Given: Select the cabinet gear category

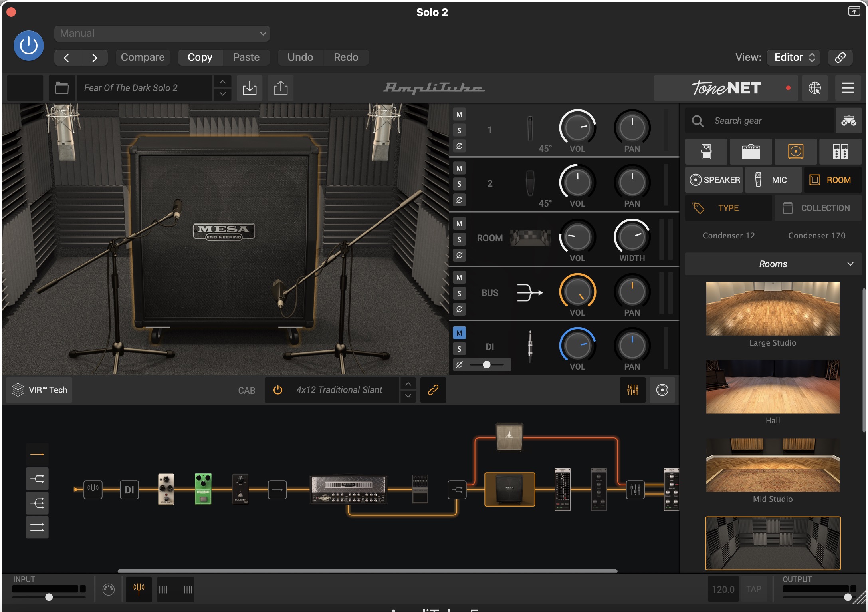Looking at the screenshot, I should [x=796, y=152].
